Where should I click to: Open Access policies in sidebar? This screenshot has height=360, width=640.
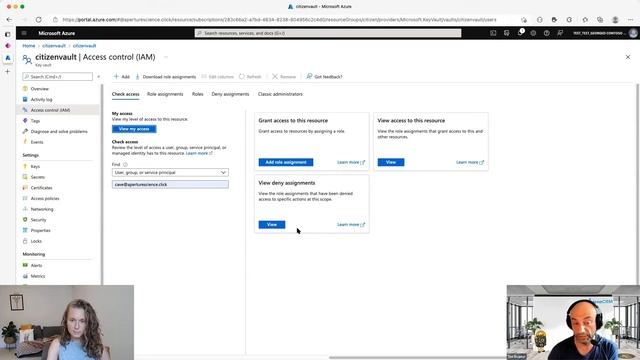coord(45,198)
